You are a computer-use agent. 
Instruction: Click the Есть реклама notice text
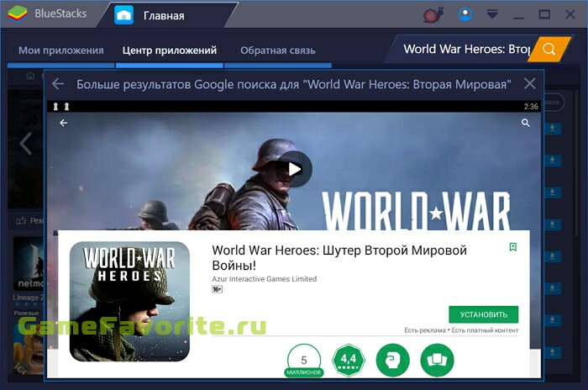425,330
